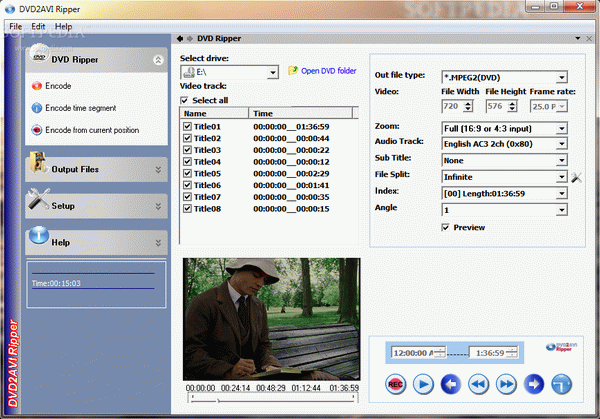Collapse the DVD Ripper sidebar section
This screenshot has height=419, width=600.
(x=158, y=60)
